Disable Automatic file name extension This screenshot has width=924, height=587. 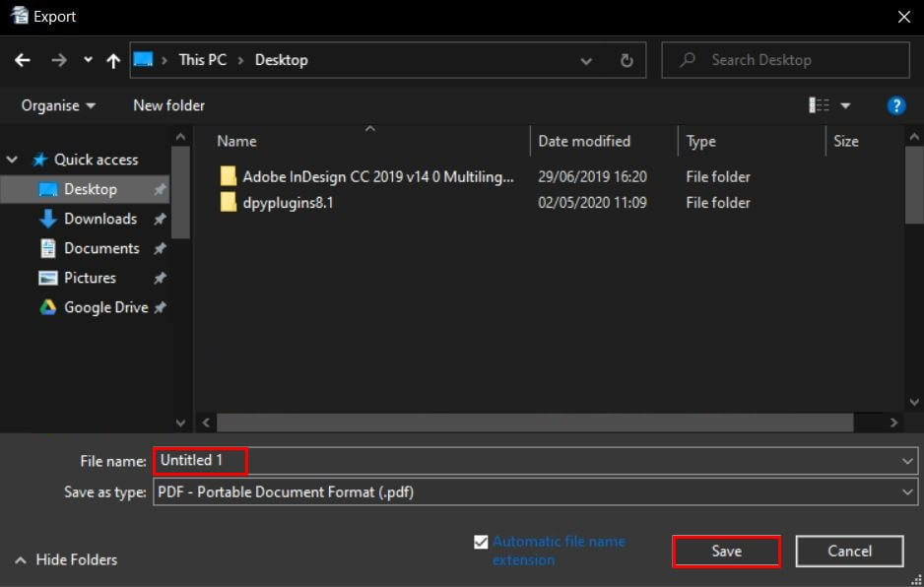(x=481, y=541)
